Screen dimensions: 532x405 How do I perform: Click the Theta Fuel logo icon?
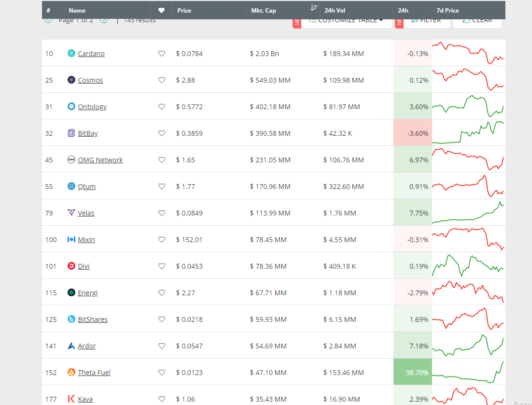[71, 373]
